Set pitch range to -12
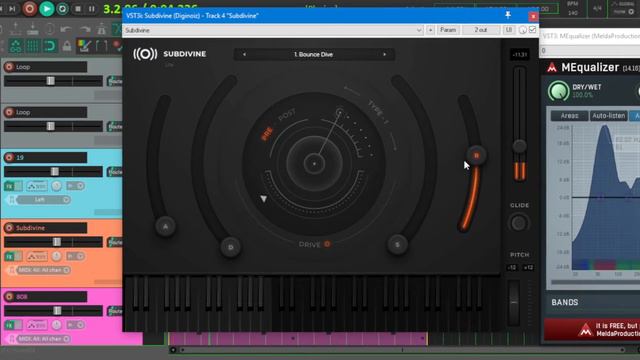640x360 pixels. 512,268
